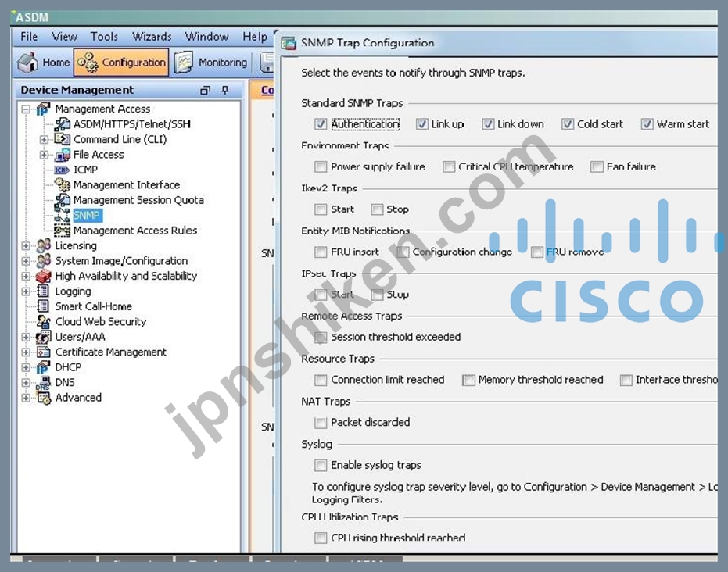The image size is (728, 572).
Task: Enable the Fan failure trap
Action: point(597,166)
